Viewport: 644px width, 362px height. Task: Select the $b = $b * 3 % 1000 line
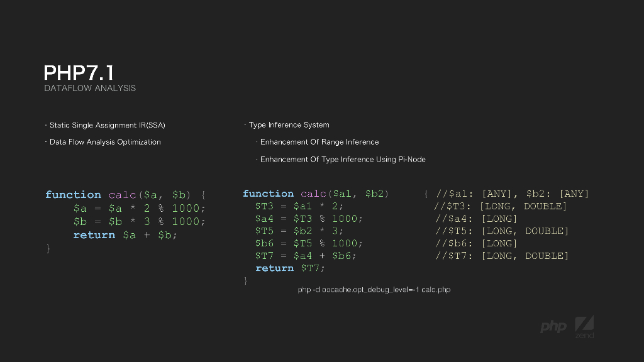point(139,221)
